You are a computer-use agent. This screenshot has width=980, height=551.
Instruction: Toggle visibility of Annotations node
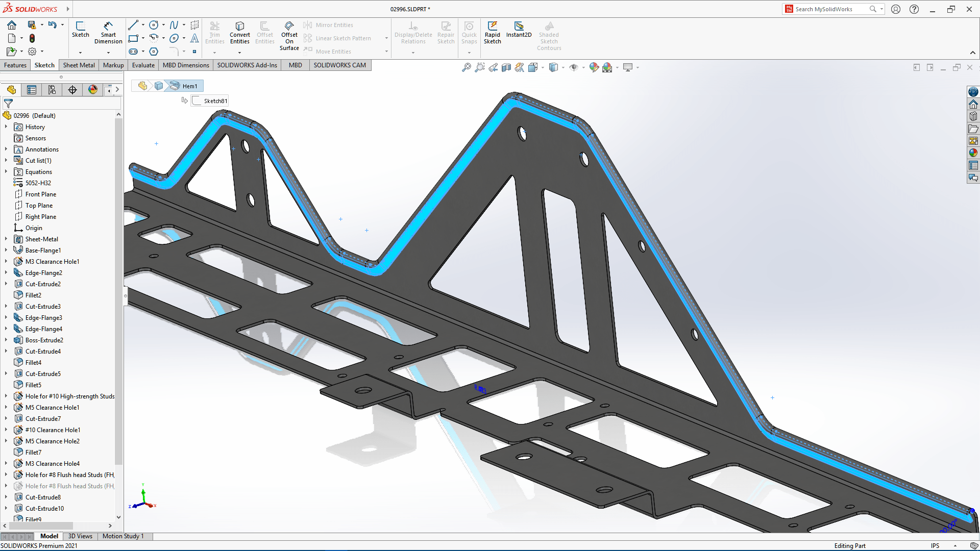[6, 149]
